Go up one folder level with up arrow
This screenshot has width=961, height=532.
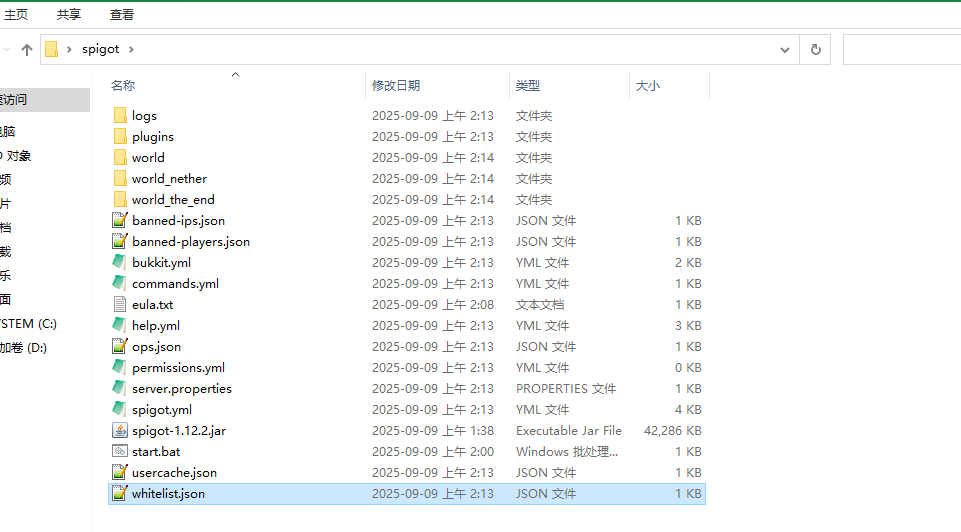coord(27,49)
